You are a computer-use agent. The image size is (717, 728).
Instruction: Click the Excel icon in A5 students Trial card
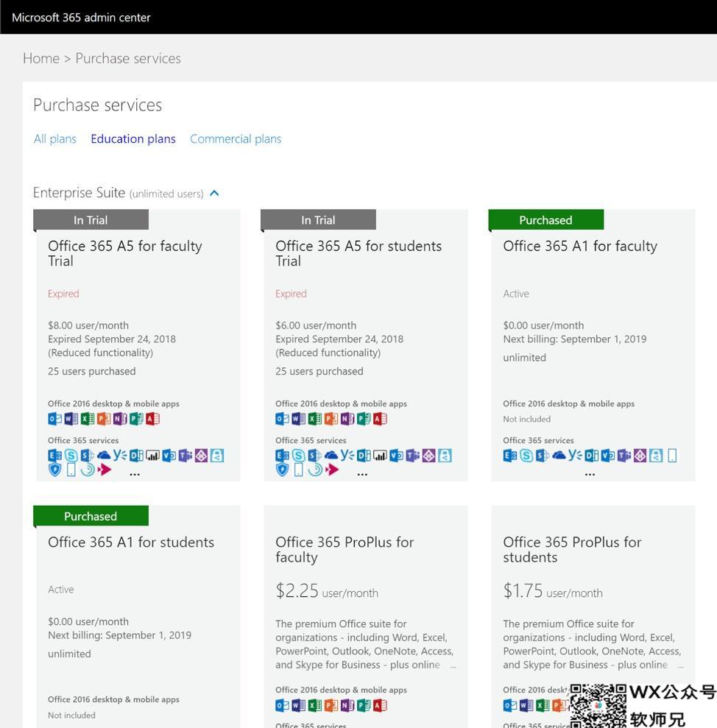315,419
